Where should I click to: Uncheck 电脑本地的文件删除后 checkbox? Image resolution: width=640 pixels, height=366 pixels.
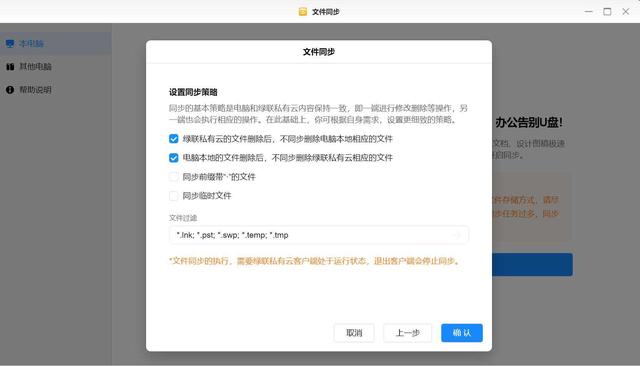[x=173, y=157]
